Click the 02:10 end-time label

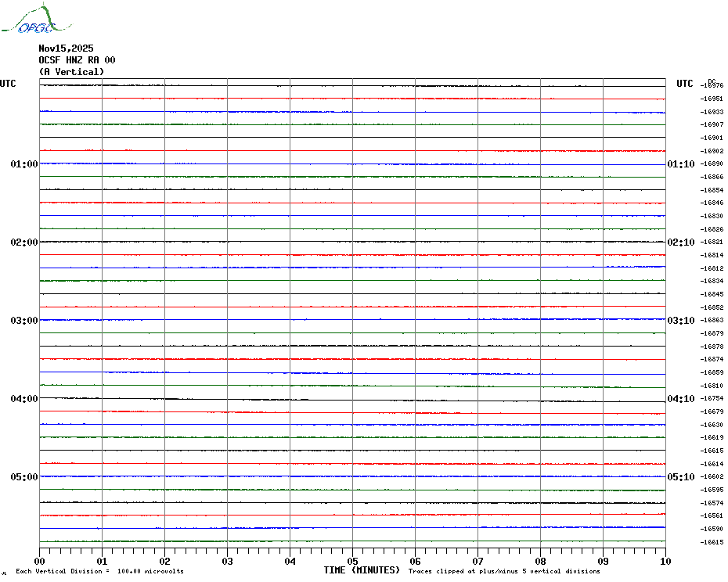pos(681,242)
